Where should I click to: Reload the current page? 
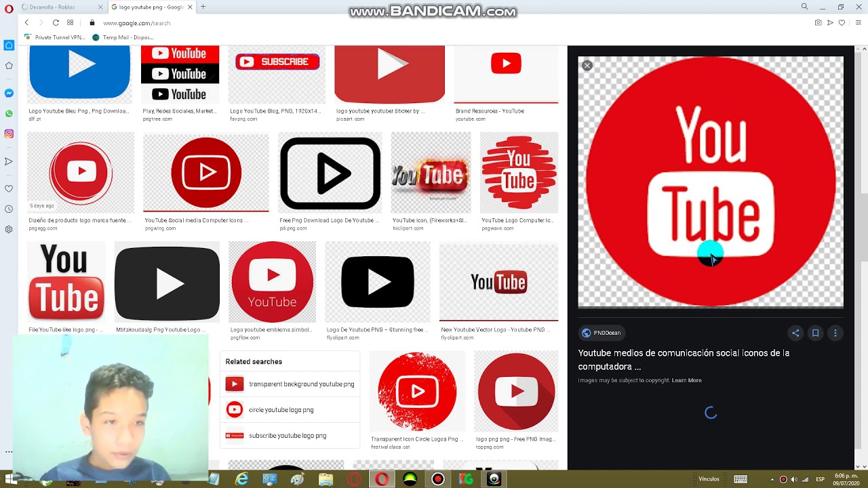[x=56, y=22]
